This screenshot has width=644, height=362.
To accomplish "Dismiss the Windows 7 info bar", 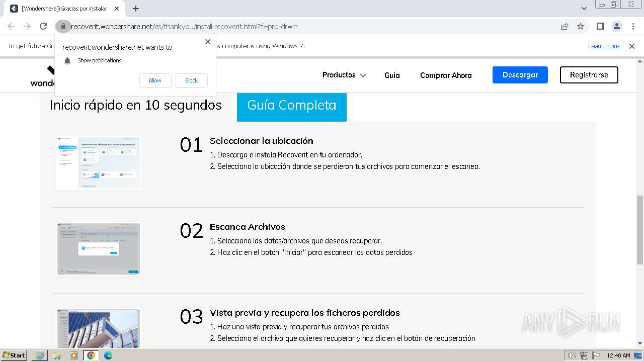I will (632, 46).
